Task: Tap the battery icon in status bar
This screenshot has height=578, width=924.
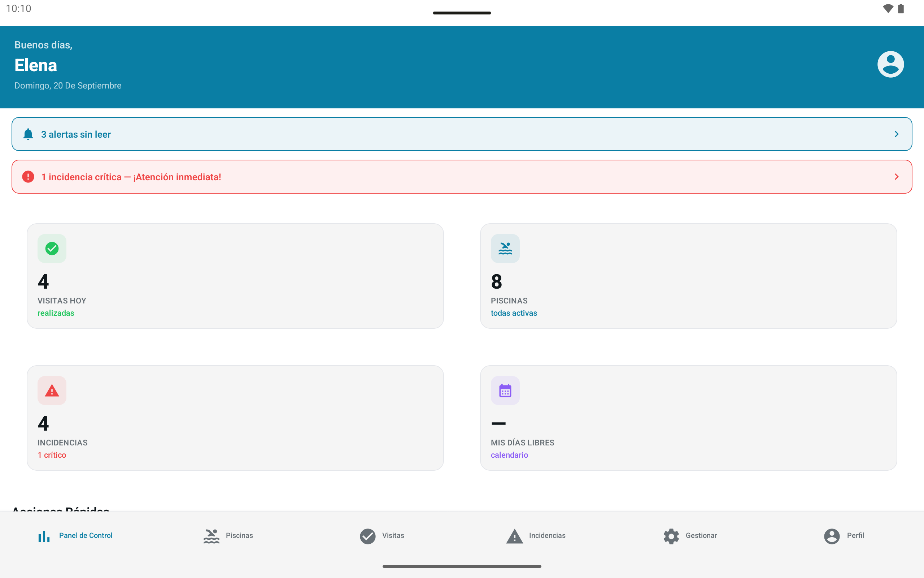Action: 901,8
